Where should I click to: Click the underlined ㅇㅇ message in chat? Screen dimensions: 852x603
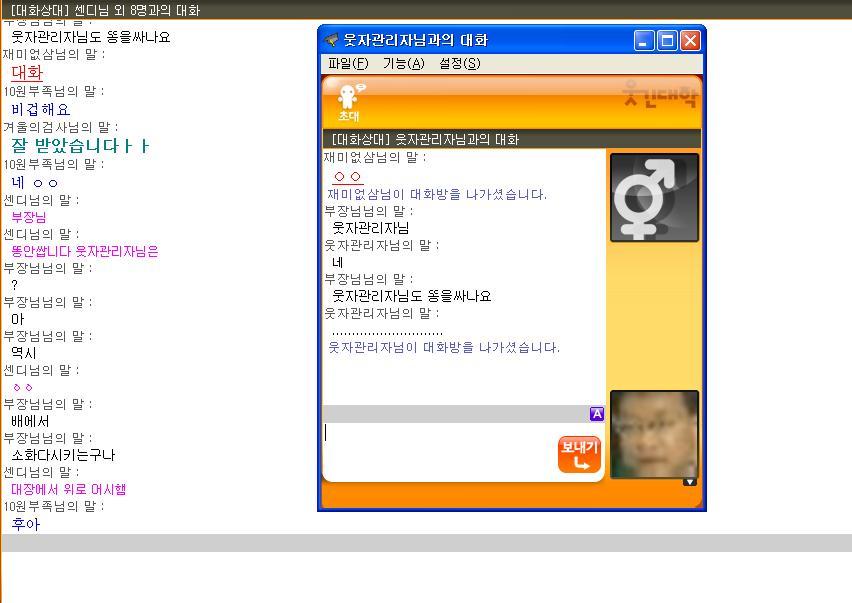click(x=348, y=177)
